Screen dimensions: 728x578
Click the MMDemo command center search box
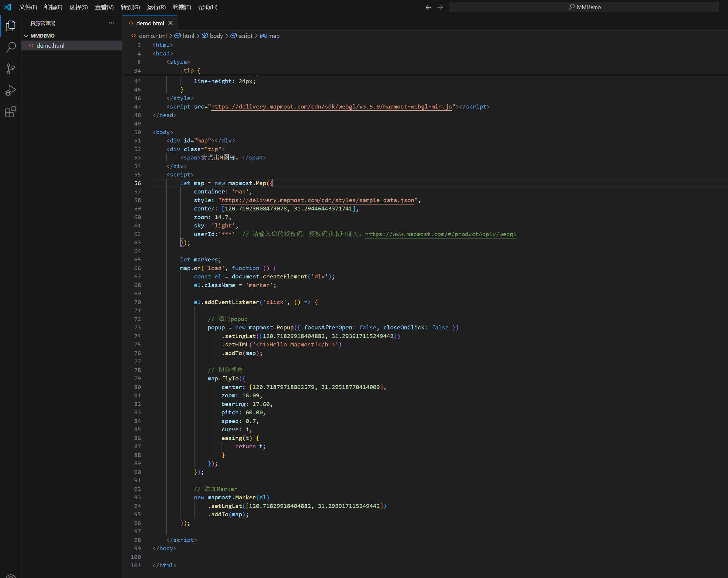pyautogui.click(x=584, y=7)
